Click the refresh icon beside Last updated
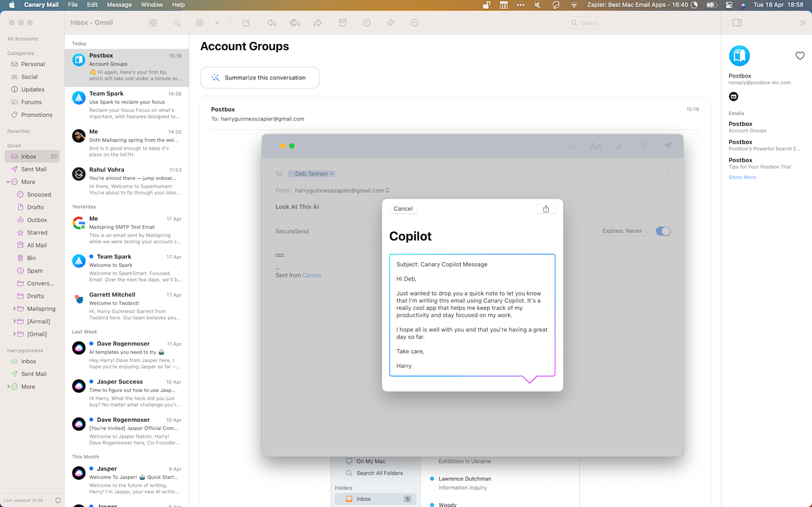The height and width of the screenshot is (507, 812). coord(58,500)
